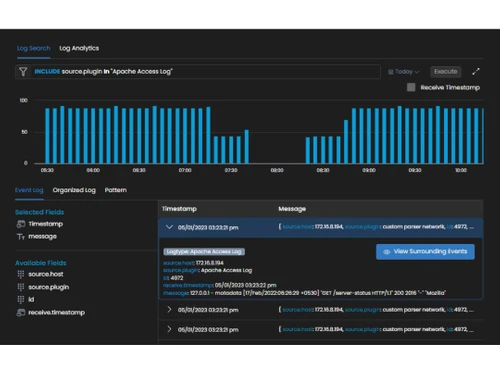Viewport: 500px width, 375px height.
Task: Expand the chart to full screen
Action: point(476,72)
